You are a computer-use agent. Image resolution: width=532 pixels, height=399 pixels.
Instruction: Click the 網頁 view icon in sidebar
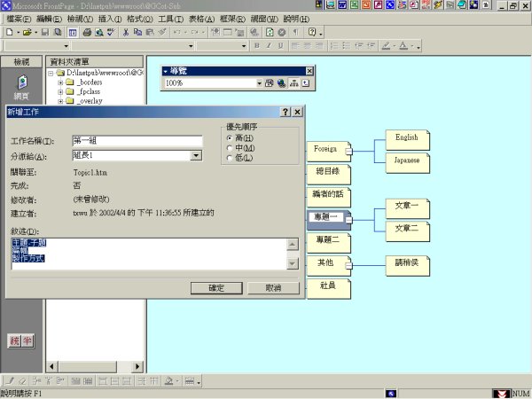pos(20,86)
